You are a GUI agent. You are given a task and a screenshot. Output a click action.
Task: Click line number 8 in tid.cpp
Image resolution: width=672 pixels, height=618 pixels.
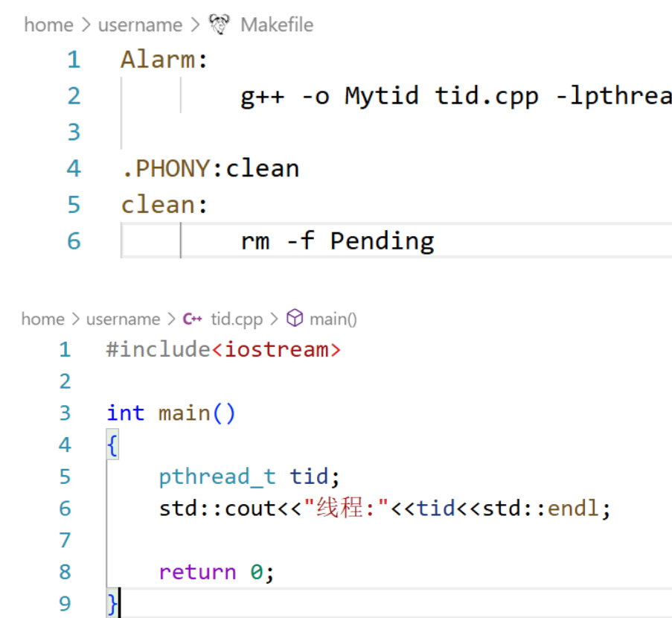pyautogui.click(x=65, y=572)
